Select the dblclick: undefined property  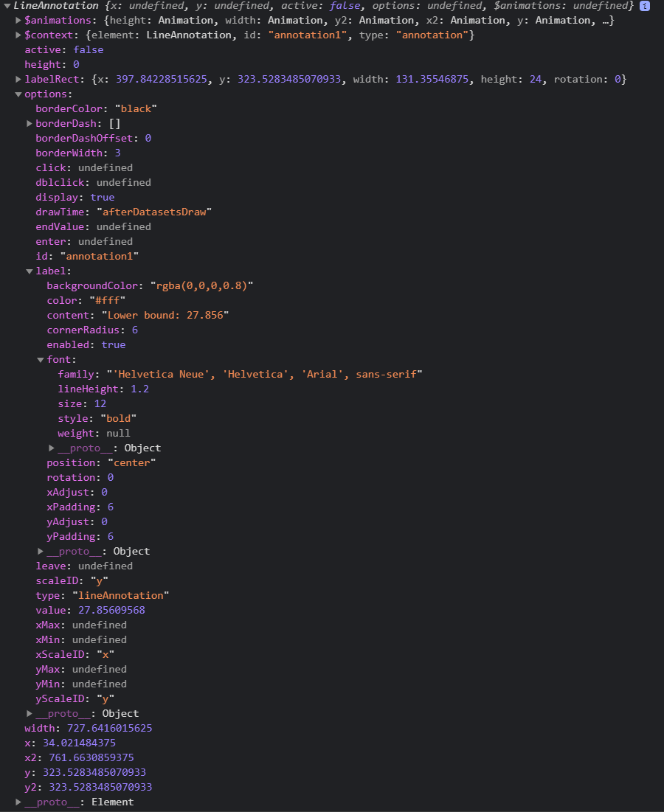[93, 183]
